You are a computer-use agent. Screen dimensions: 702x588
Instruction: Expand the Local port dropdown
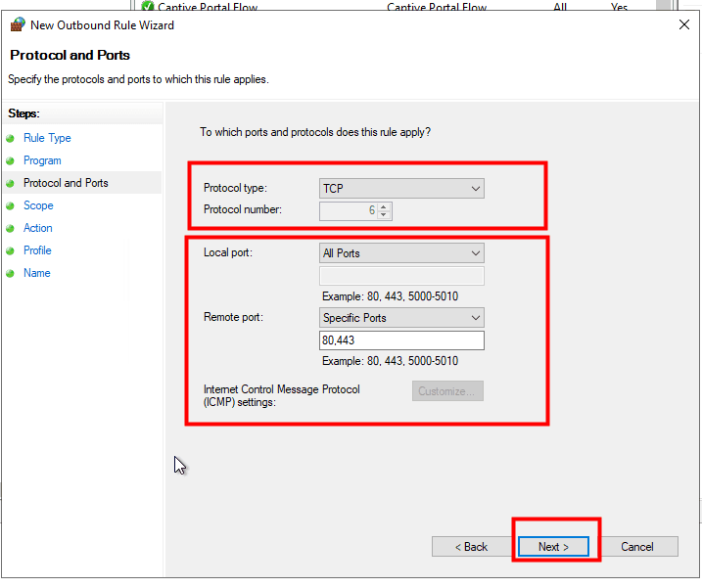(x=401, y=253)
